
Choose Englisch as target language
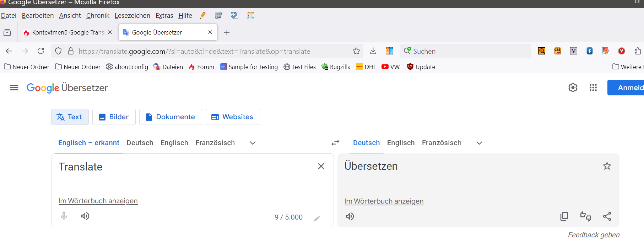[401, 143]
